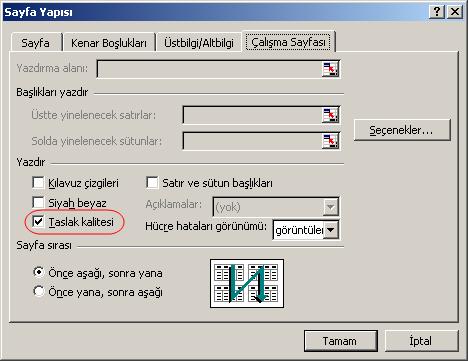Open Hücre hataları görünümü dropdown
Screen dimensions: 468x361
[x=331, y=230]
